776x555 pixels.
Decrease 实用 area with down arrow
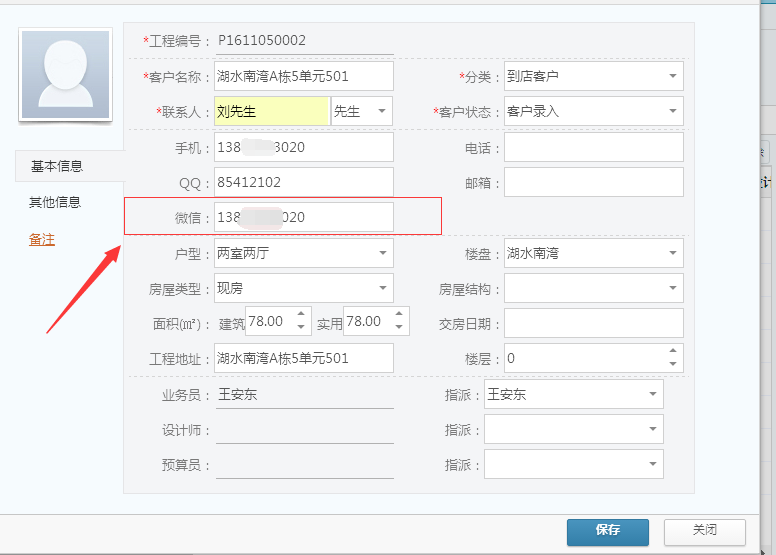(400, 328)
